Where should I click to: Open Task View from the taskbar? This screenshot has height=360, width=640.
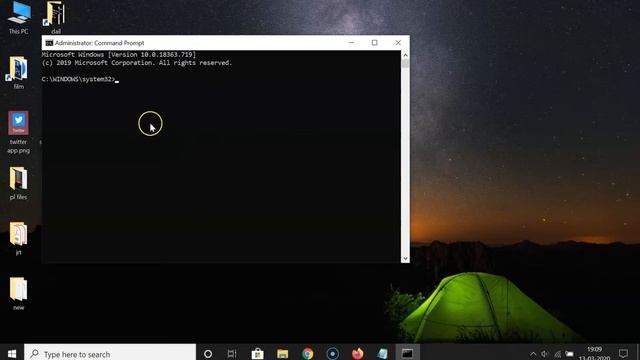(232, 353)
